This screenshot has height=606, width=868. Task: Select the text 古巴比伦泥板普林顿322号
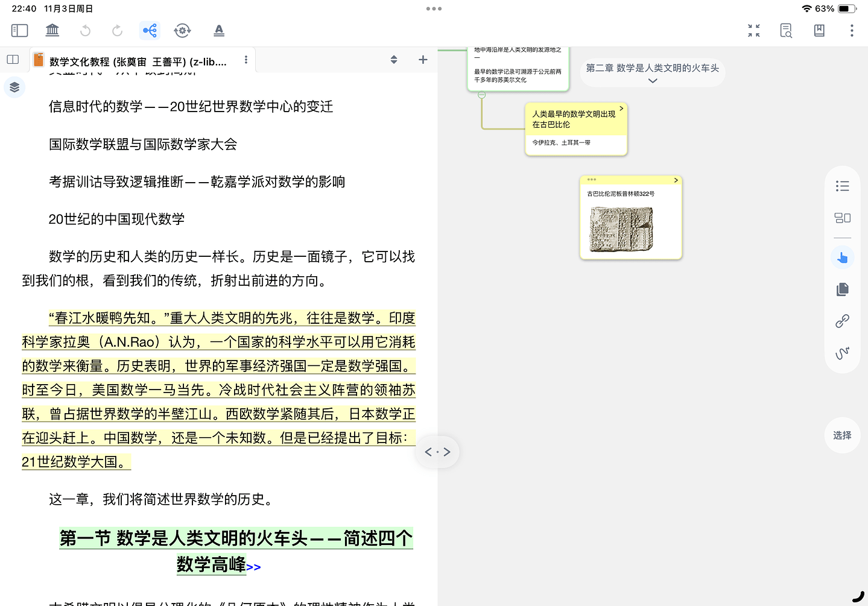[x=621, y=194]
